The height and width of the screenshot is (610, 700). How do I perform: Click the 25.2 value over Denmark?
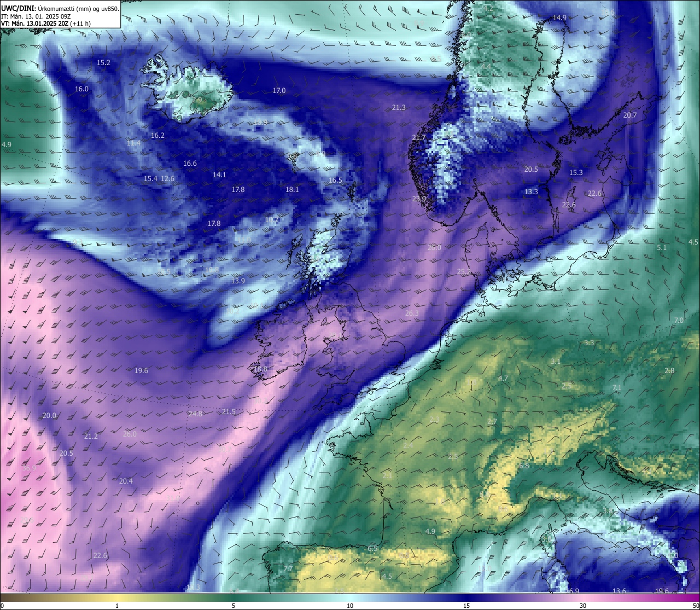464,271
